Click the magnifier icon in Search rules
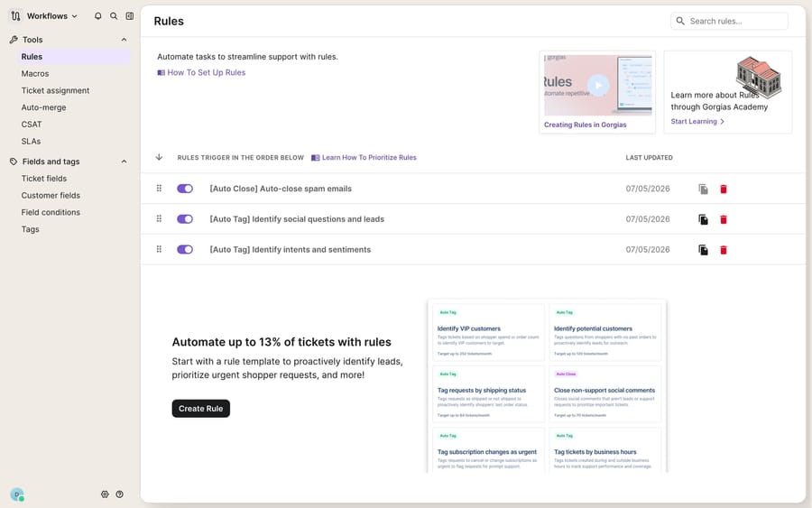 click(x=680, y=22)
